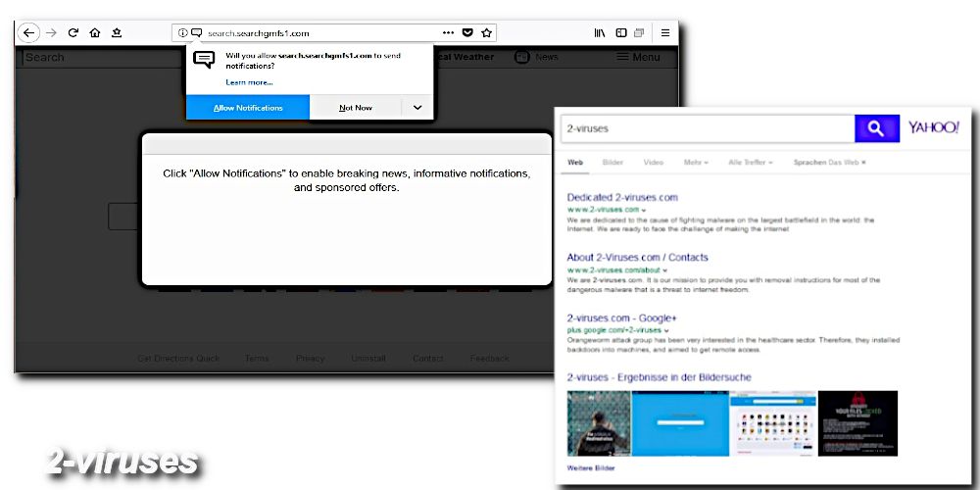Viewport: 980px width, 490px height.
Task: Open the 2-viruses.com - Google+ result
Action: click(x=622, y=318)
